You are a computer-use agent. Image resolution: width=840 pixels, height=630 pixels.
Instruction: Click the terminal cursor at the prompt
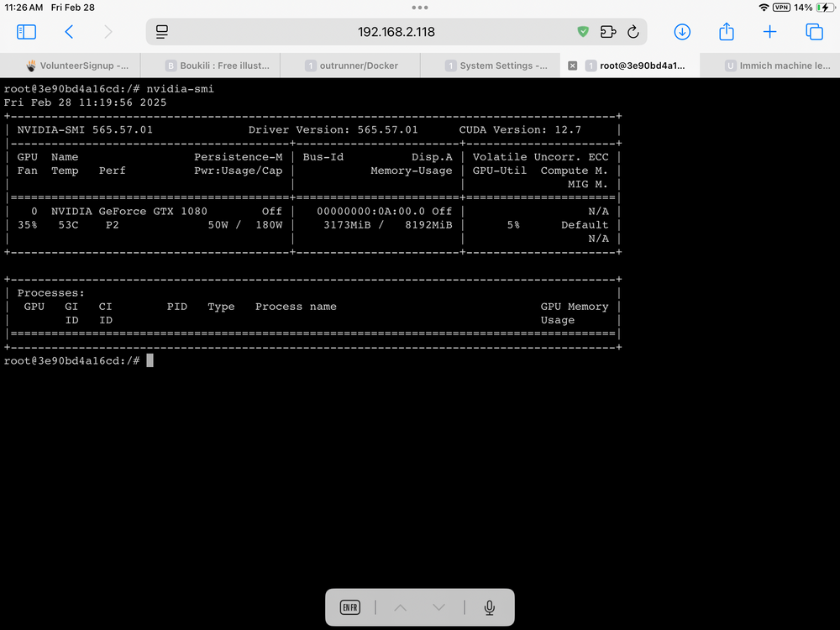(150, 360)
